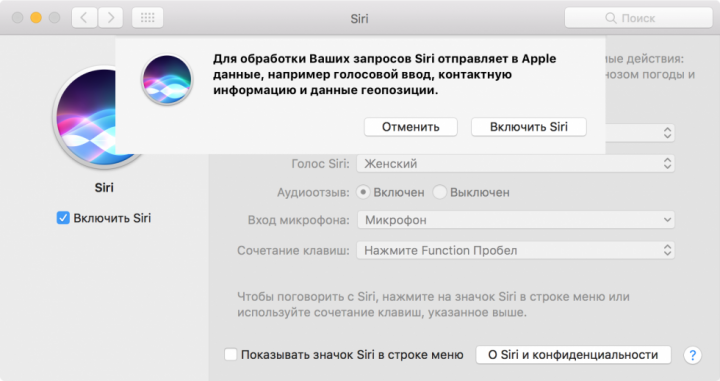Screen dimensions: 720x381
Task: Click the yellow minimize window button
Action: pos(36,18)
